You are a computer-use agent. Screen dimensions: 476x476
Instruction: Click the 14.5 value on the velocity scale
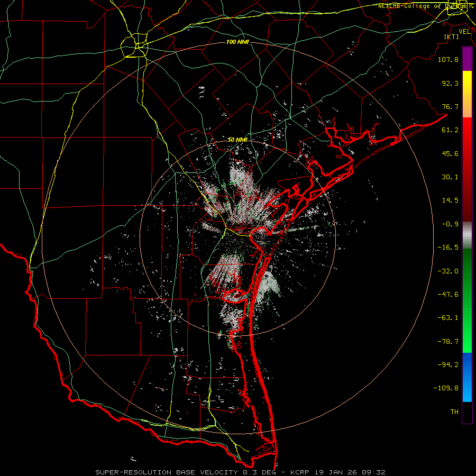point(450,200)
